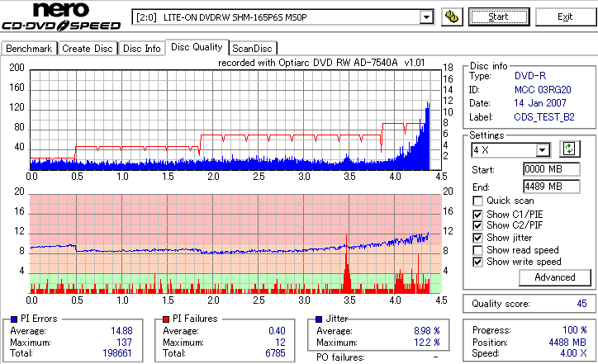Click the blue Jitter legend swatch
The image size is (598, 364).
319,319
